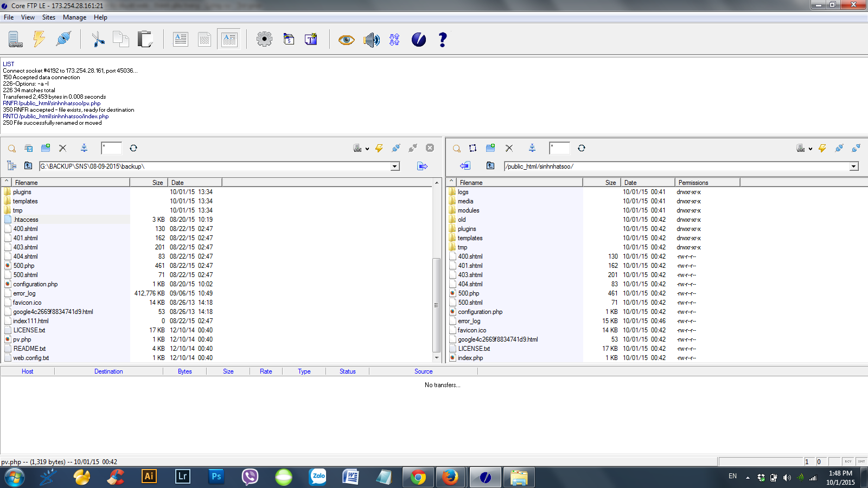The width and height of the screenshot is (868, 488).
Task: Click the eye View icon in toolbar
Action: (346, 40)
